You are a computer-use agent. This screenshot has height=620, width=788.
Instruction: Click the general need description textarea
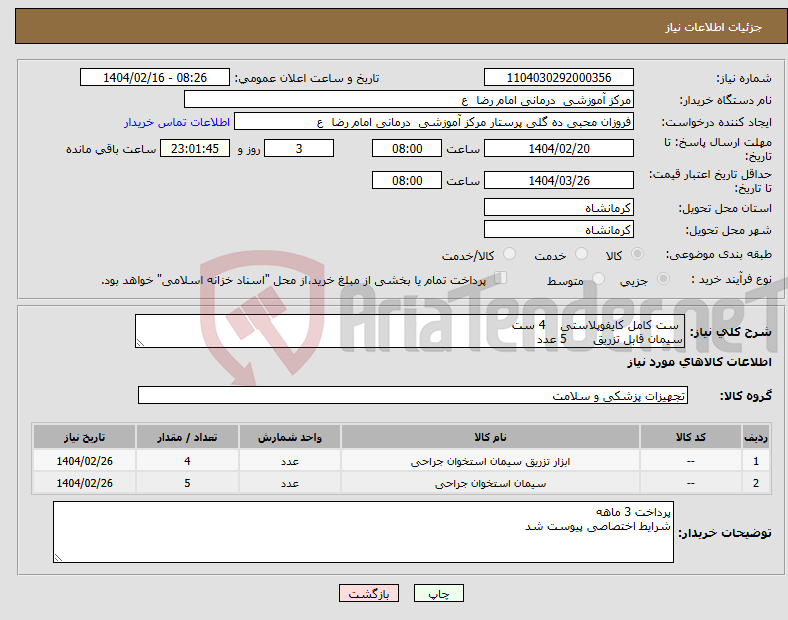(410, 331)
